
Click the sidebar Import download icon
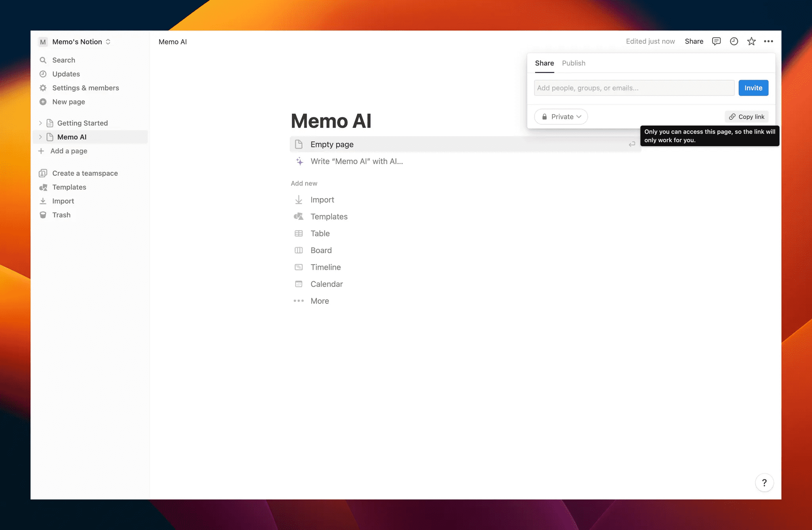(43, 201)
